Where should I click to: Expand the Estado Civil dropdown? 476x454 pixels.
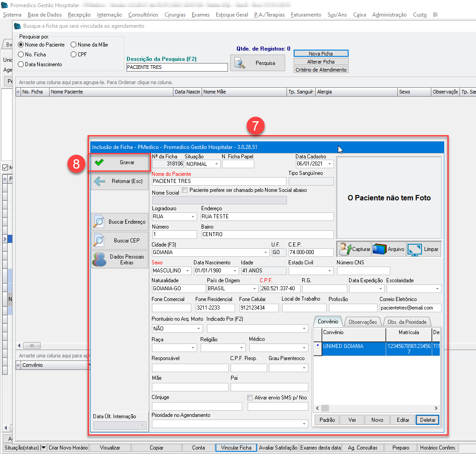[x=330, y=271]
